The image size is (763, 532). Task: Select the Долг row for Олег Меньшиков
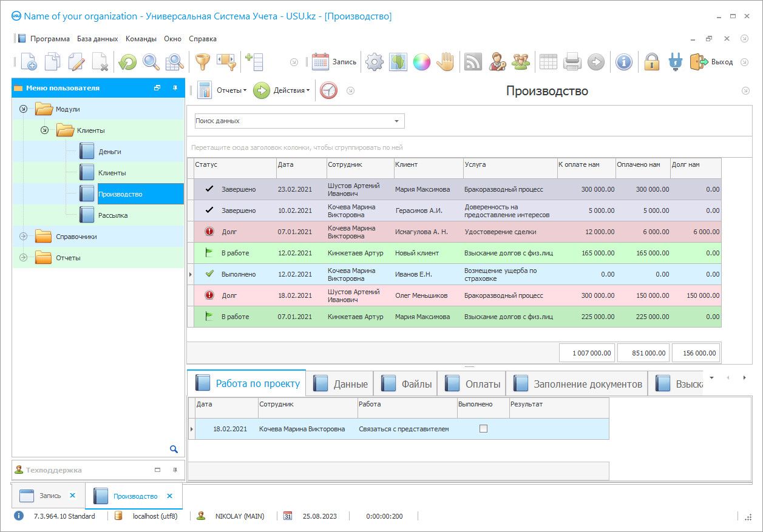click(x=455, y=295)
